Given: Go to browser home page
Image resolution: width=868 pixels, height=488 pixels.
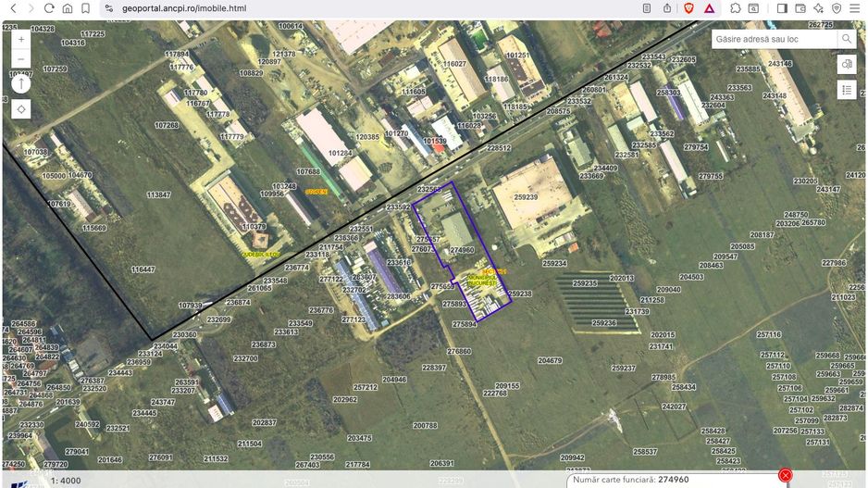Looking at the screenshot, I should pyautogui.click(x=68, y=8).
